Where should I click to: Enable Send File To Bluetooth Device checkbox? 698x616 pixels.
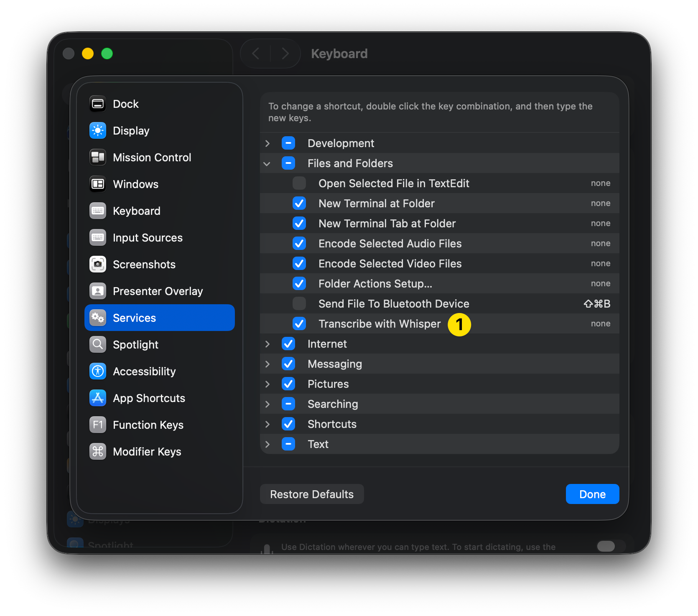click(299, 304)
